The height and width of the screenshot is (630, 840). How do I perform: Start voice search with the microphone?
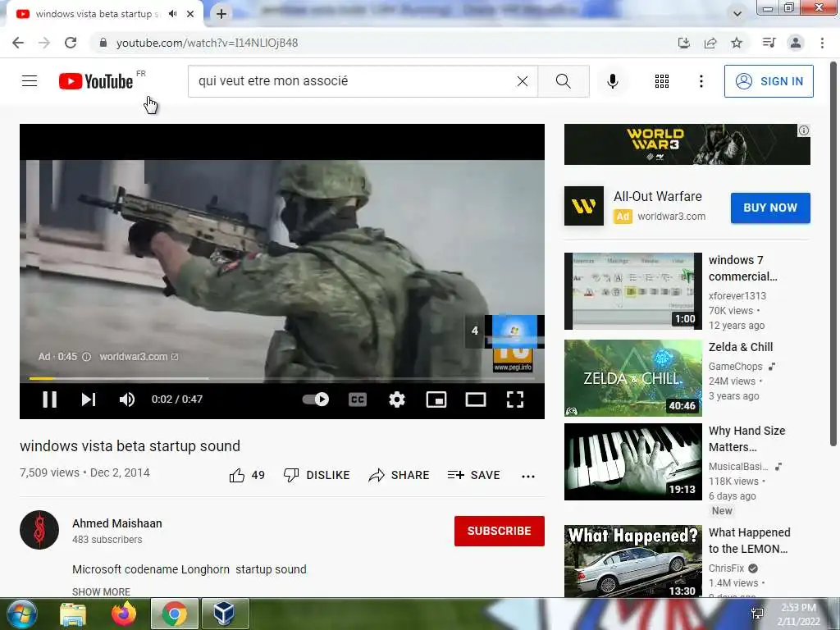tap(612, 81)
